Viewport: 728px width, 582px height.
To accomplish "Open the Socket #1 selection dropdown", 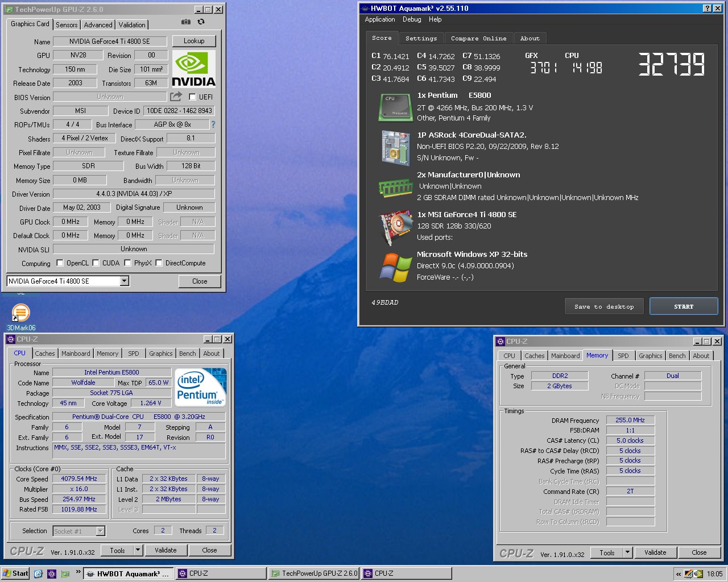I will 101,531.
